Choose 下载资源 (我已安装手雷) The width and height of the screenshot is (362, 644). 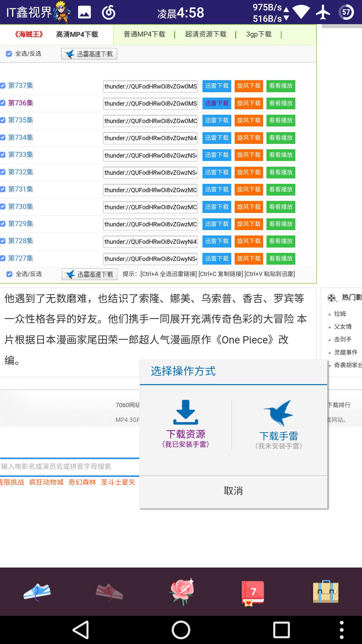click(186, 424)
